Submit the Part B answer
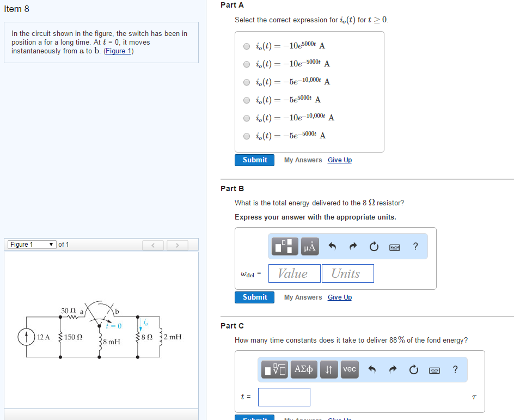The width and height of the screenshot is (514, 420). coord(254,297)
